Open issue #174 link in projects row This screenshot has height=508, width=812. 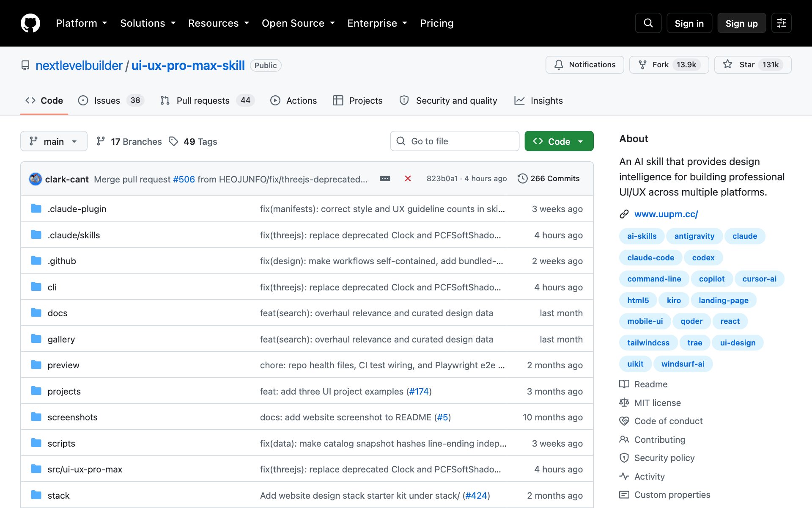click(419, 392)
